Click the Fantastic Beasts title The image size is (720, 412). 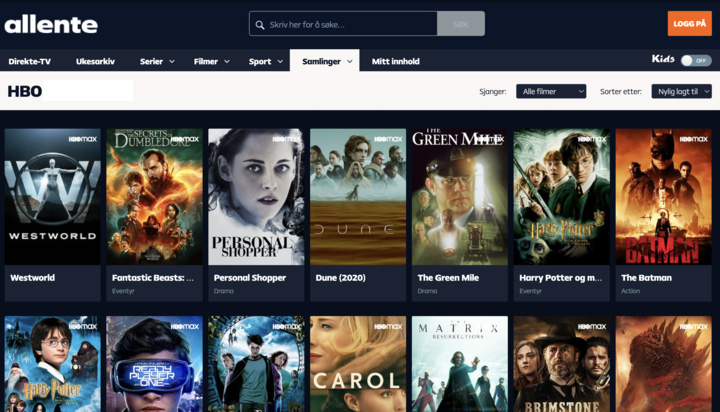[x=153, y=277]
